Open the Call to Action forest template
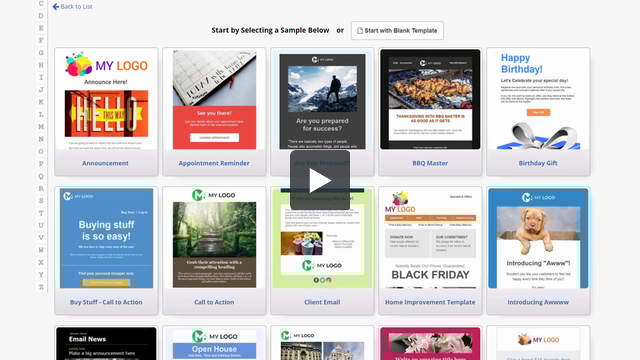 214,251
